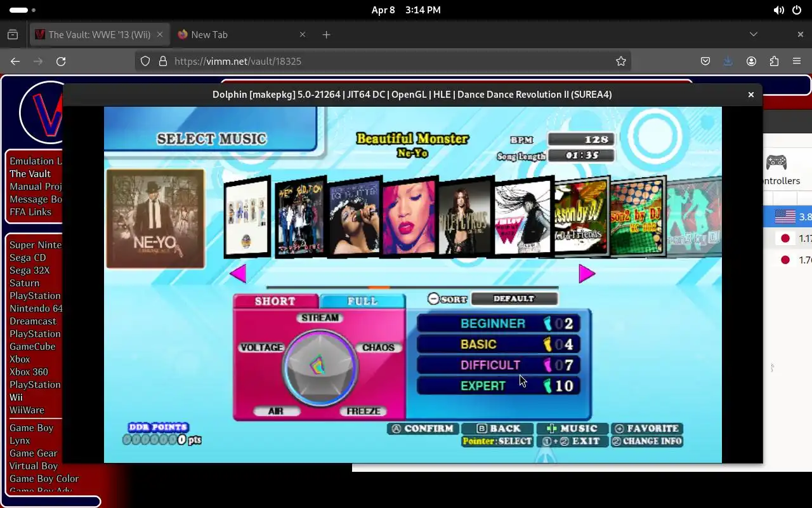This screenshot has width=812, height=508.
Task: Switch to The Vault: WWE '13 tab
Action: point(100,34)
